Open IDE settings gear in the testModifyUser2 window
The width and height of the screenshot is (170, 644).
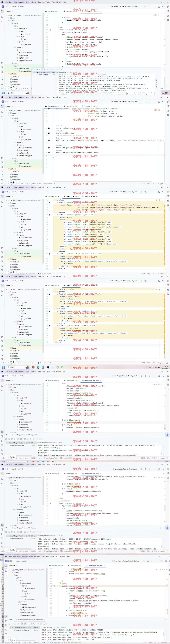167,376
